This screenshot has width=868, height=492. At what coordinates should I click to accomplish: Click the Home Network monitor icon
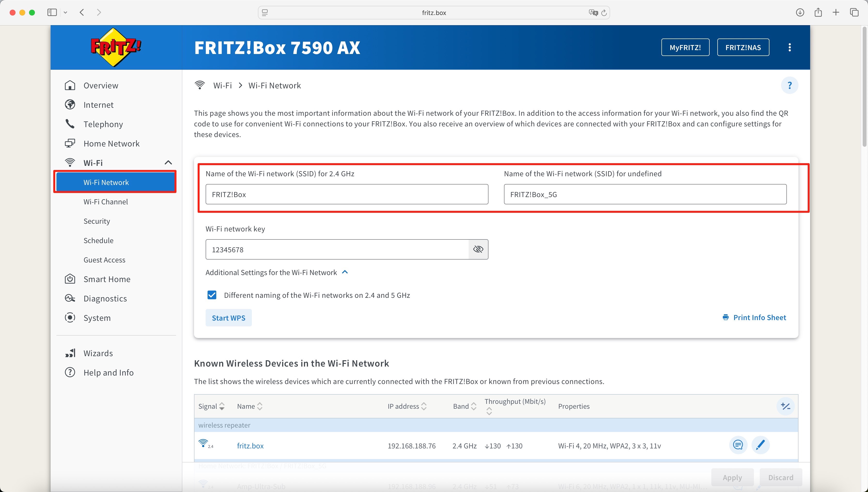[70, 143]
